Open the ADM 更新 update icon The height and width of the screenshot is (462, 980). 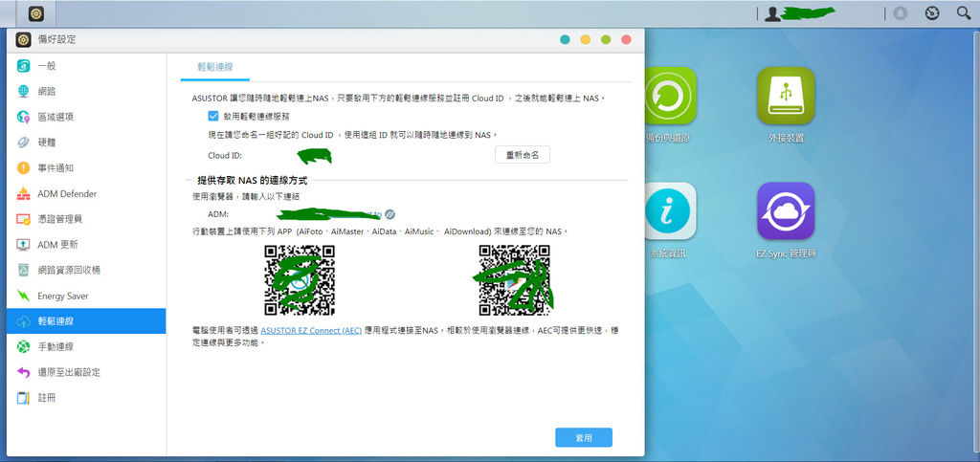tap(24, 245)
